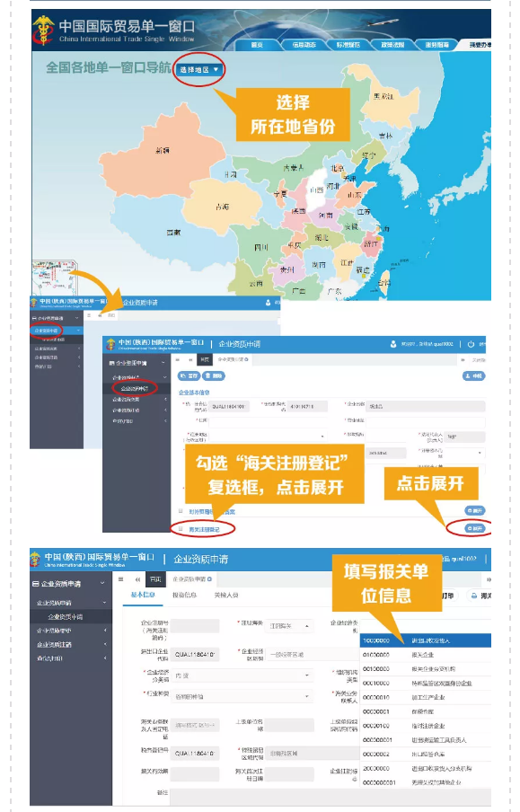This screenshot has width=520, height=812.
Task: Switch to the 报关信息 tab
Action: pos(184,596)
